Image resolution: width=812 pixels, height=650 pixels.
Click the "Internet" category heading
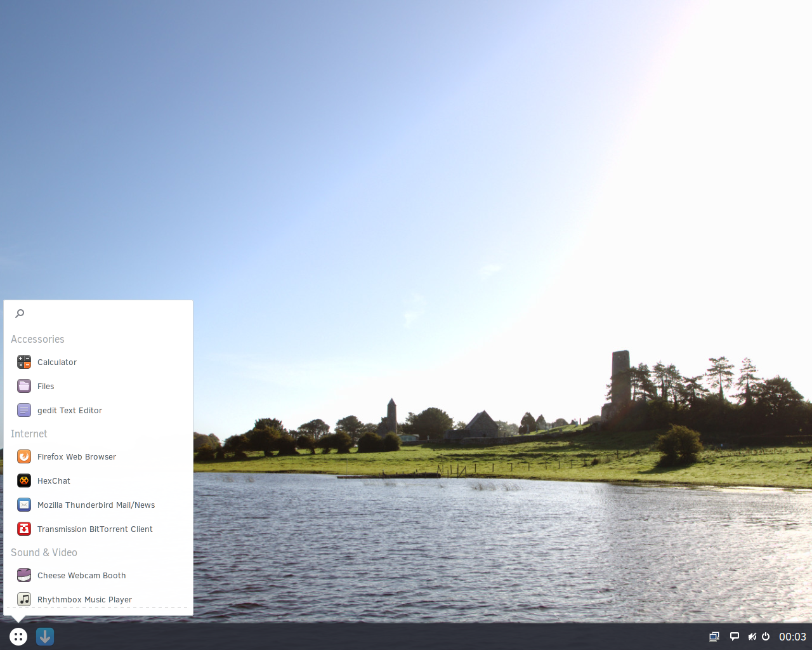(29, 434)
